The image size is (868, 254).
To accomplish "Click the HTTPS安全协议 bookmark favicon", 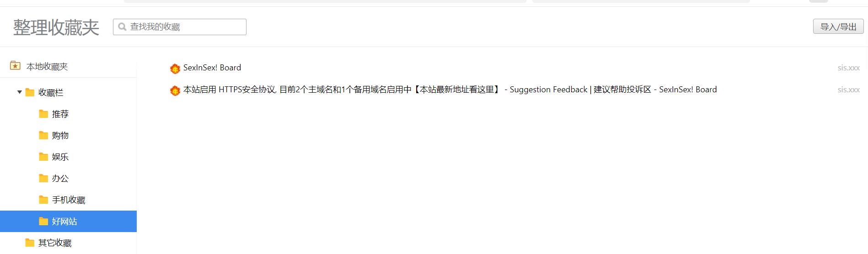I will 175,90.
